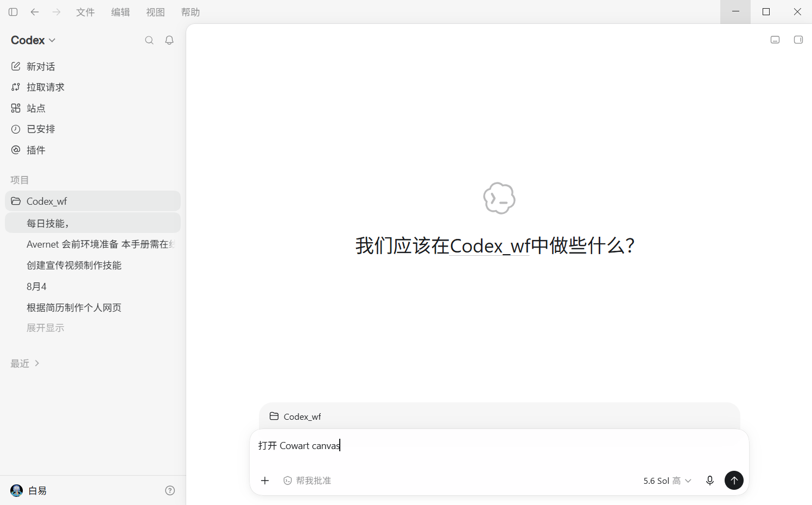Click the new chat pencil icon
The height and width of the screenshot is (505, 812).
(16, 66)
